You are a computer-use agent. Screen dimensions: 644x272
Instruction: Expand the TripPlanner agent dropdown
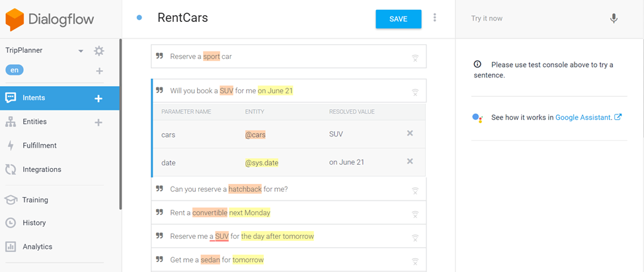pos(81,51)
